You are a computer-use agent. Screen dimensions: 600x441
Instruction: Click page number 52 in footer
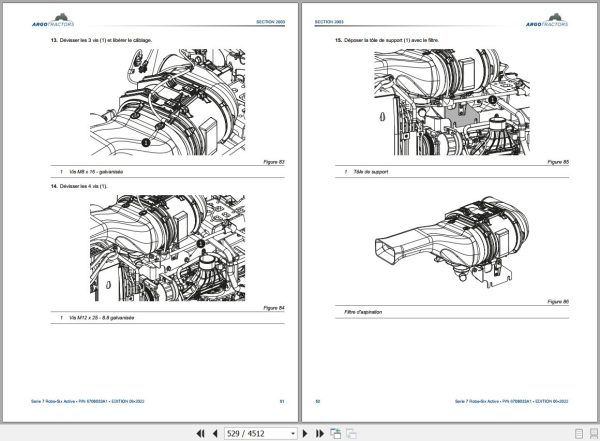tap(318, 402)
